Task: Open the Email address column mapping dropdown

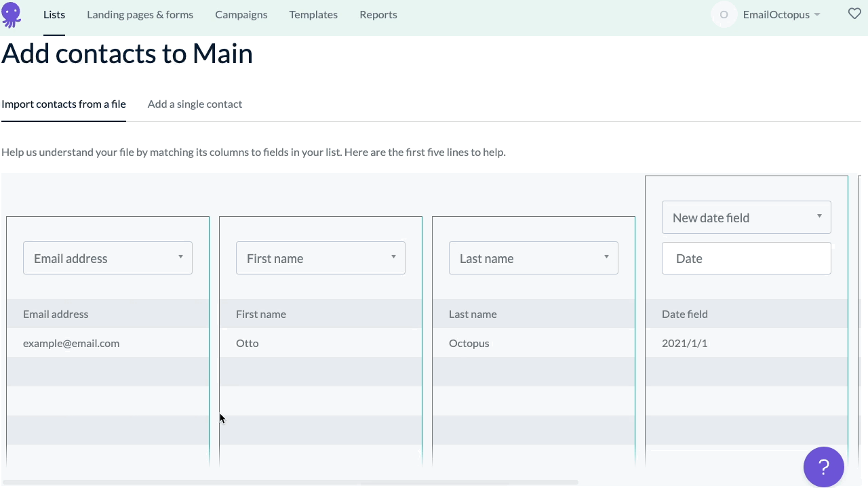Action: 107,258
